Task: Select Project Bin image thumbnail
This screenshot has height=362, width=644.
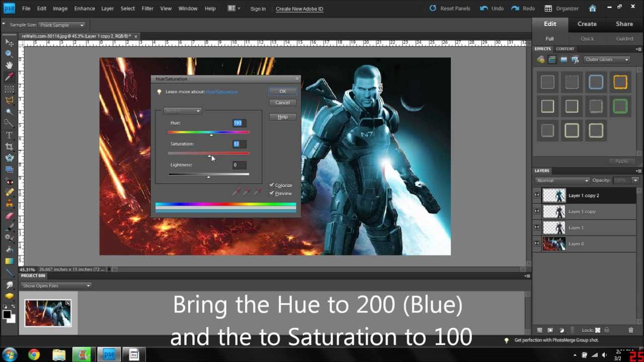Action: pos(48,313)
